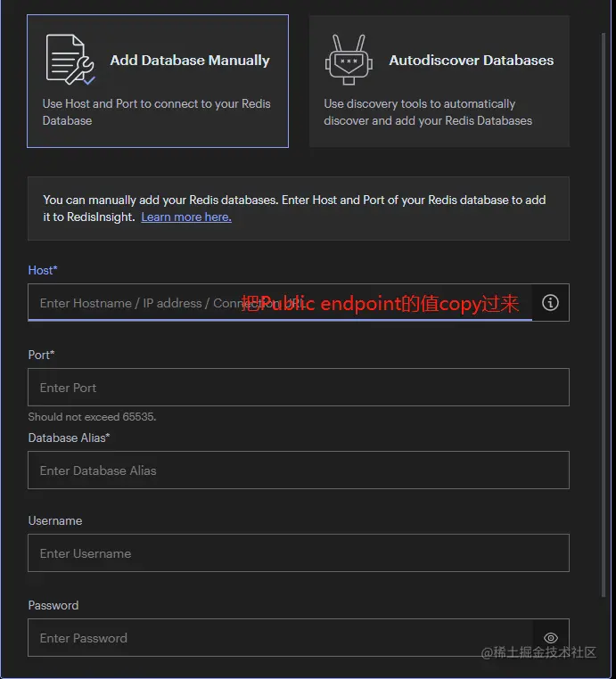The height and width of the screenshot is (679, 616).
Task: Click the 'Port*' field label
Action: pyautogui.click(x=41, y=355)
